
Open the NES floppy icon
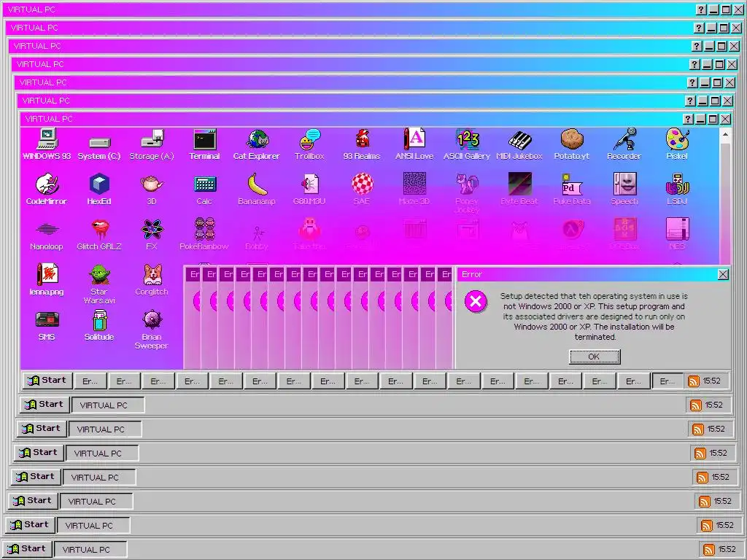(x=677, y=234)
